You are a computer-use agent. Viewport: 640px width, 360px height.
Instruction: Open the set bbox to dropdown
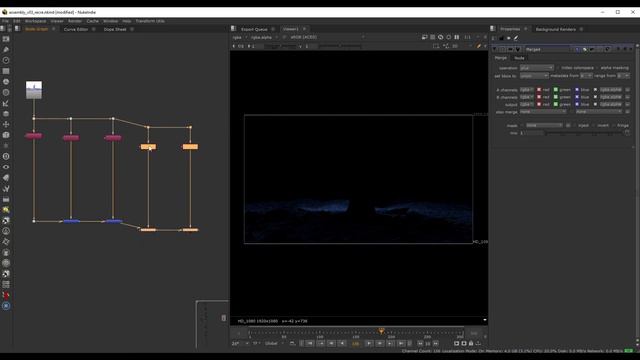[534, 76]
